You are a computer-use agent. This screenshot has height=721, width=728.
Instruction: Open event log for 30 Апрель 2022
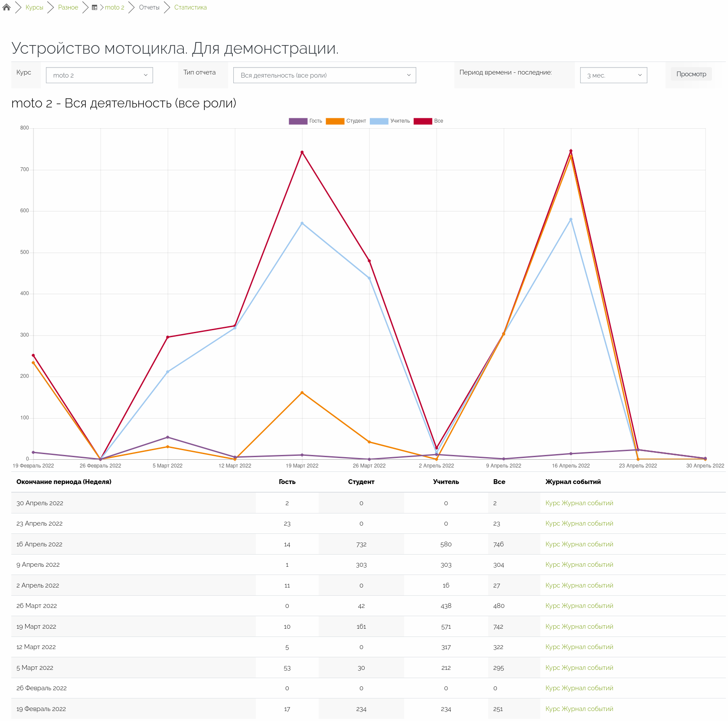click(579, 503)
